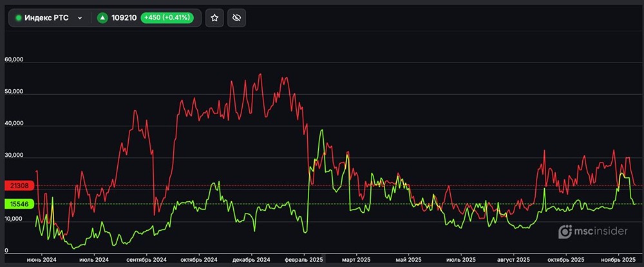
Task: Click the июль 2025 date label
Action: pos(461,260)
